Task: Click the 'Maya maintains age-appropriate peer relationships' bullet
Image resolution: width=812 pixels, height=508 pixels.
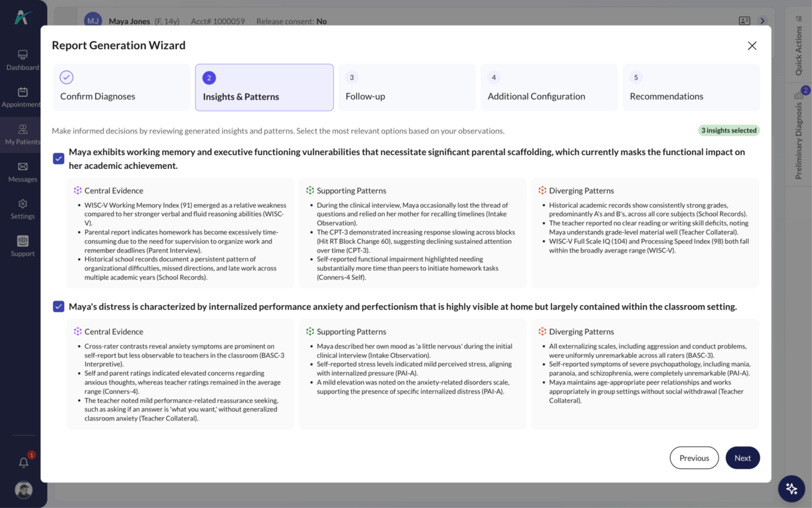Action: pos(647,391)
